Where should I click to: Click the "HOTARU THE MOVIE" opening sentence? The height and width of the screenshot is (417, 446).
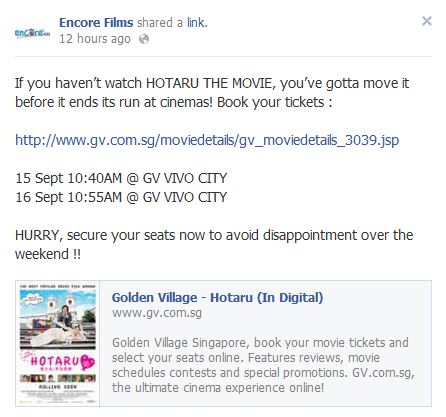212,92
